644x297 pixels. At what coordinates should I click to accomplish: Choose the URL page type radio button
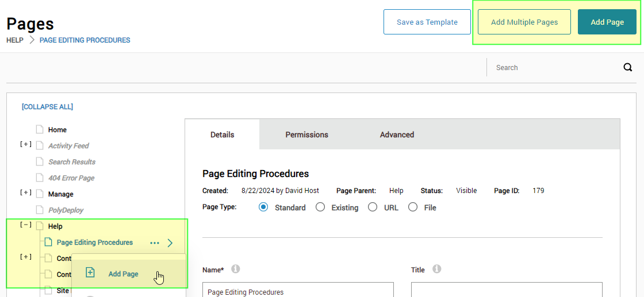373,207
